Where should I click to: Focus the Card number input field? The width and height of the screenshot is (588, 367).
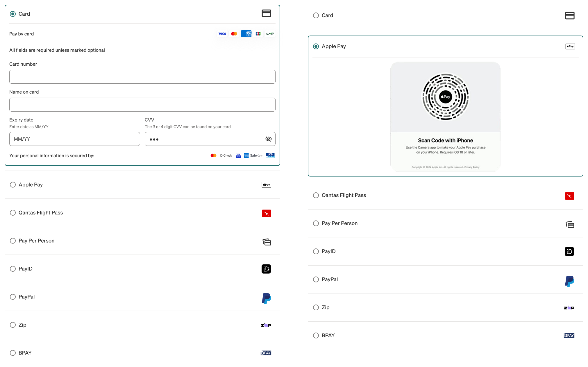(142, 77)
